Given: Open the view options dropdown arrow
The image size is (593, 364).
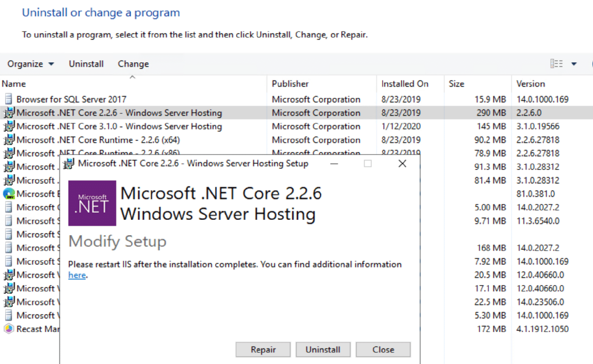Looking at the screenshot, I should coord(574,64).
